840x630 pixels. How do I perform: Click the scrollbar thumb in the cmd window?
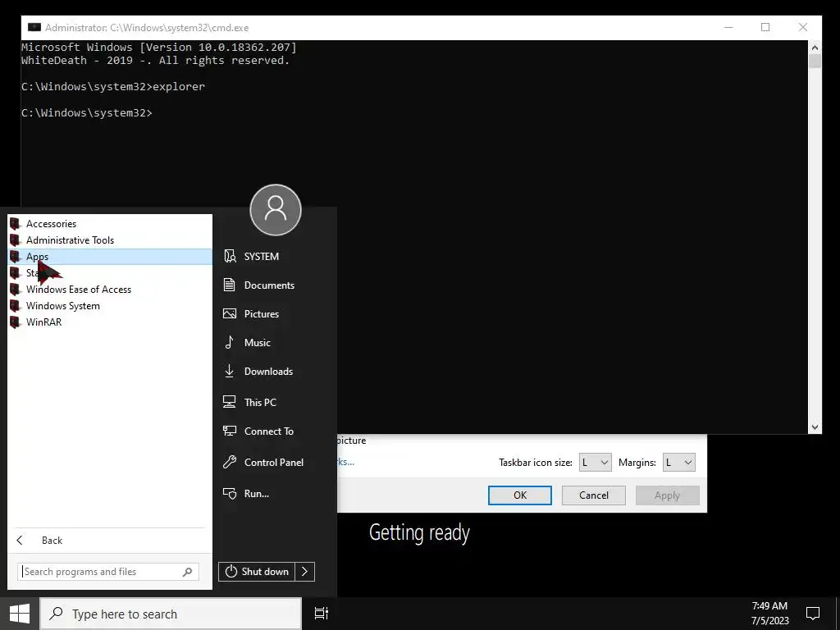(815, 61)
